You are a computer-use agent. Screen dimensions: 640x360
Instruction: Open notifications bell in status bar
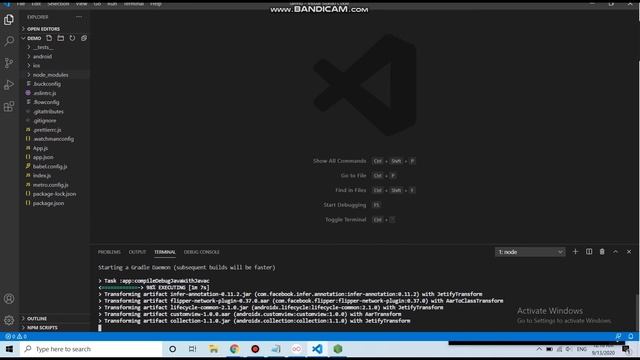click(631, 336)
